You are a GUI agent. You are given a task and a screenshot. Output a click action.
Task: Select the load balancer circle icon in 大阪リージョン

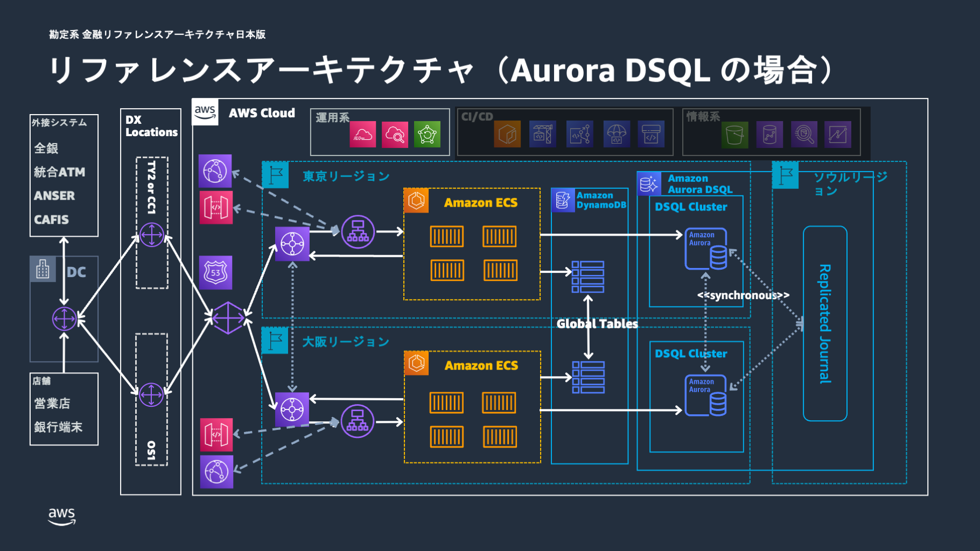coord(358,421)
